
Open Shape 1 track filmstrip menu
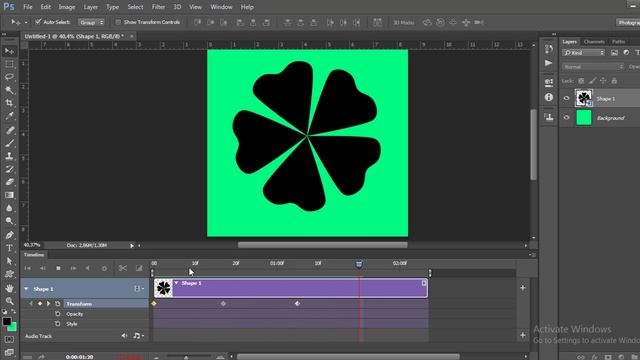coord(139,289)
